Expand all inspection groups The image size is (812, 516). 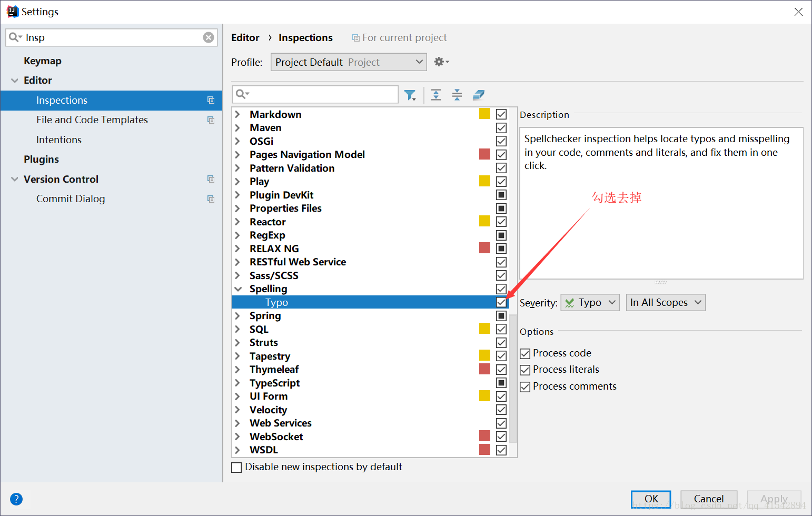coord(436,95)
